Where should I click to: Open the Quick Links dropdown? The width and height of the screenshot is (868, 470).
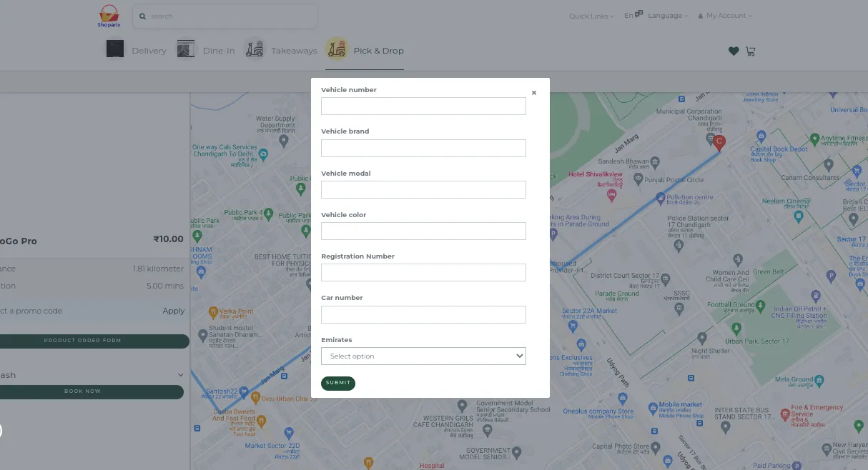tap(591, 16)
